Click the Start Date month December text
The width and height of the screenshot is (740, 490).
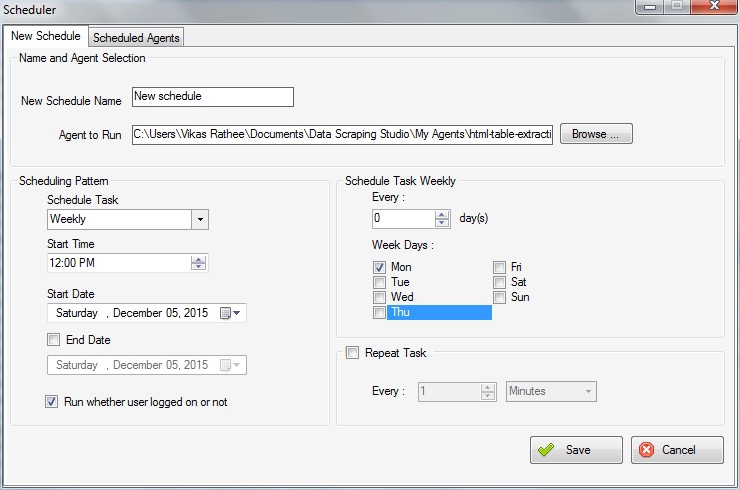(138, 313)
